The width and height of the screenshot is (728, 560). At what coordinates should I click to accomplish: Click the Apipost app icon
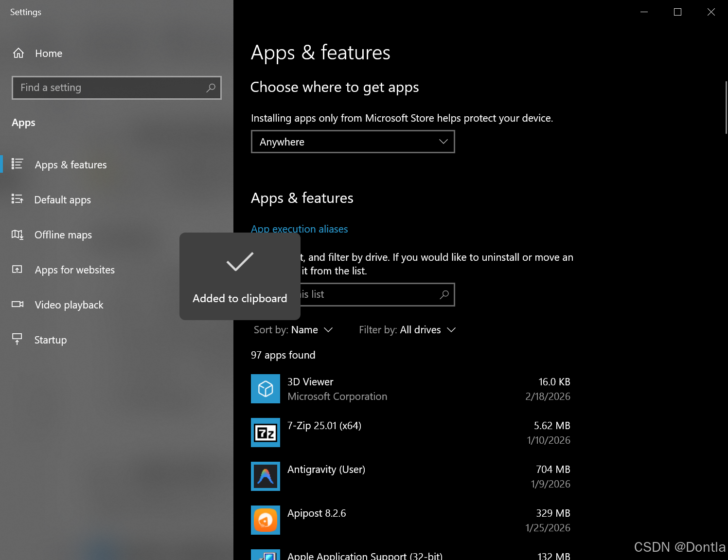266,520
